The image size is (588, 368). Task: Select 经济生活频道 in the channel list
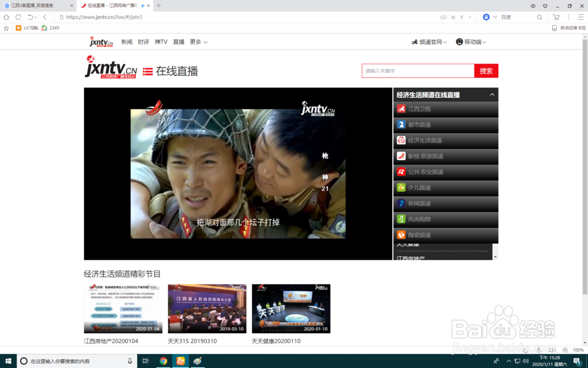[446, 141]
